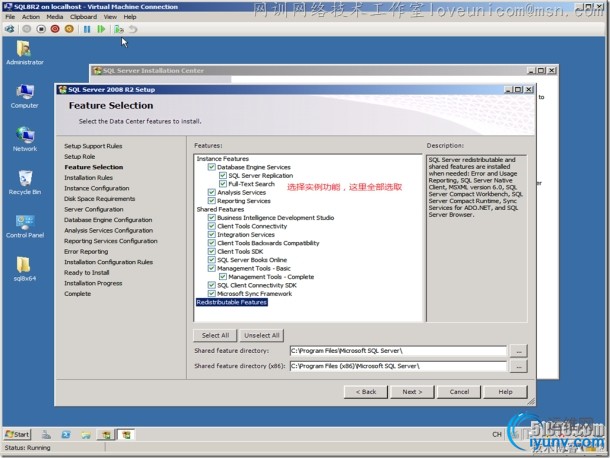The height and width of the screenshot is (458, 610).
Task: Browse for shared feature directory (x86)
Action: pyautogui.click(x=518, y=366)
